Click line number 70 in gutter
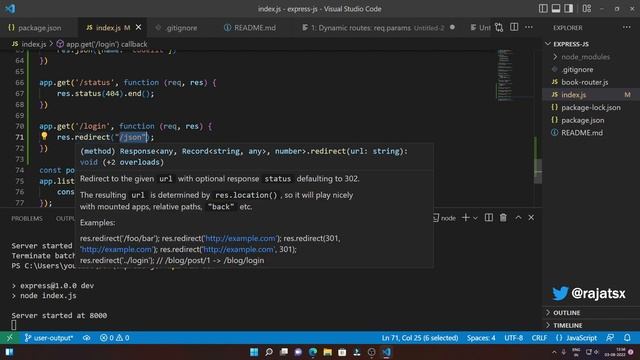 pos(19,126)
